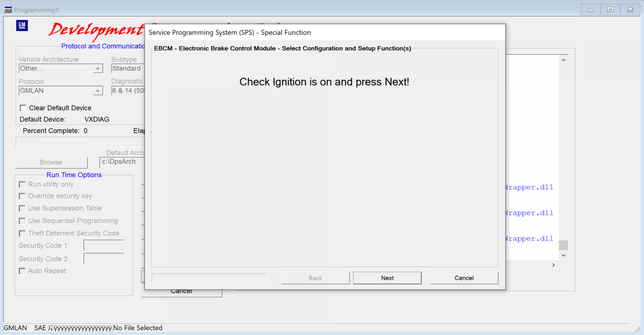
Task: Click the SPS Special Function title bar
Action: pyautogui.click(x=325, y=32)
